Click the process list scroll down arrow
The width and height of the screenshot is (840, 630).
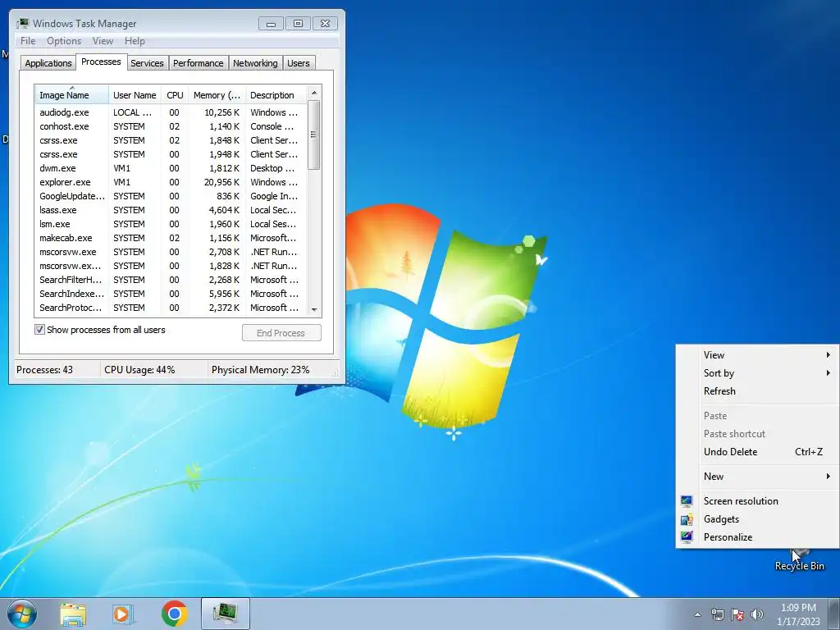[x=314, y=309]
